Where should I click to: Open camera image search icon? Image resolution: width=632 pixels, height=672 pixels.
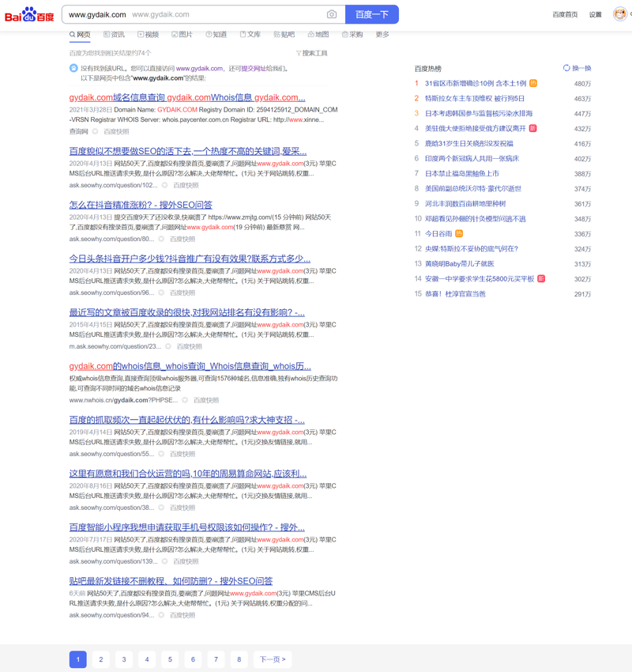pyautogui.click(x=332, y=14)
